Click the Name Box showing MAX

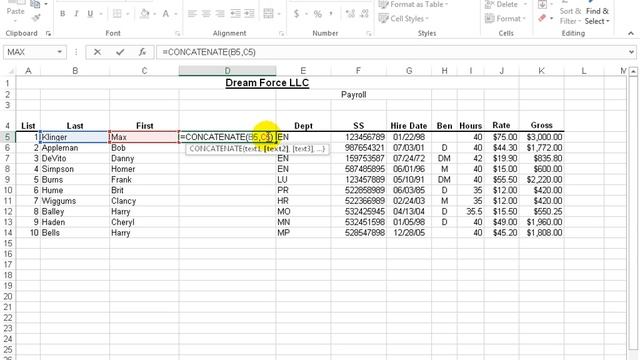click(35, 52)
